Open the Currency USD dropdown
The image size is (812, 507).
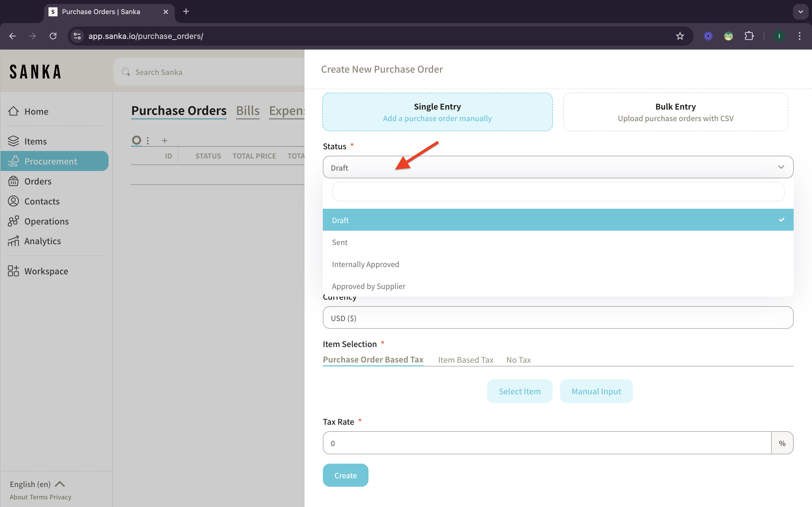pyautogui.click(x=558, y=317)
